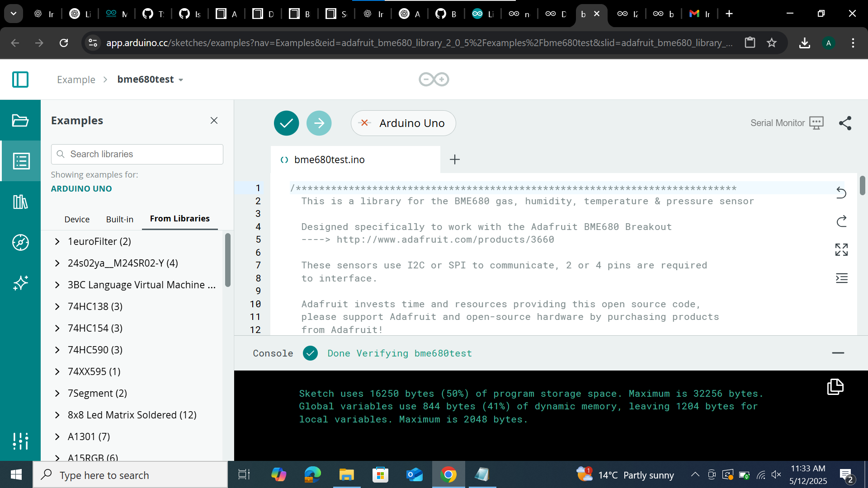Copy the console output
This screenshot has width=868, height=488.
pos(835,387)
